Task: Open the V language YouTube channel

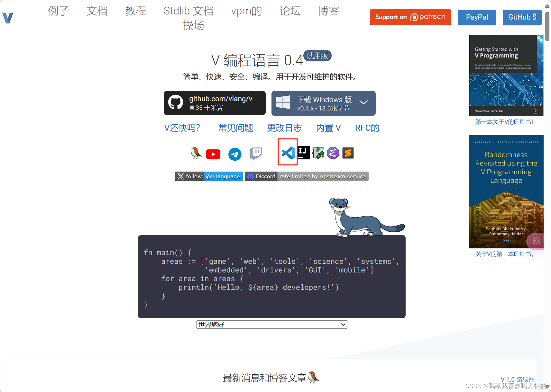Action: click(x=213, y=154)
